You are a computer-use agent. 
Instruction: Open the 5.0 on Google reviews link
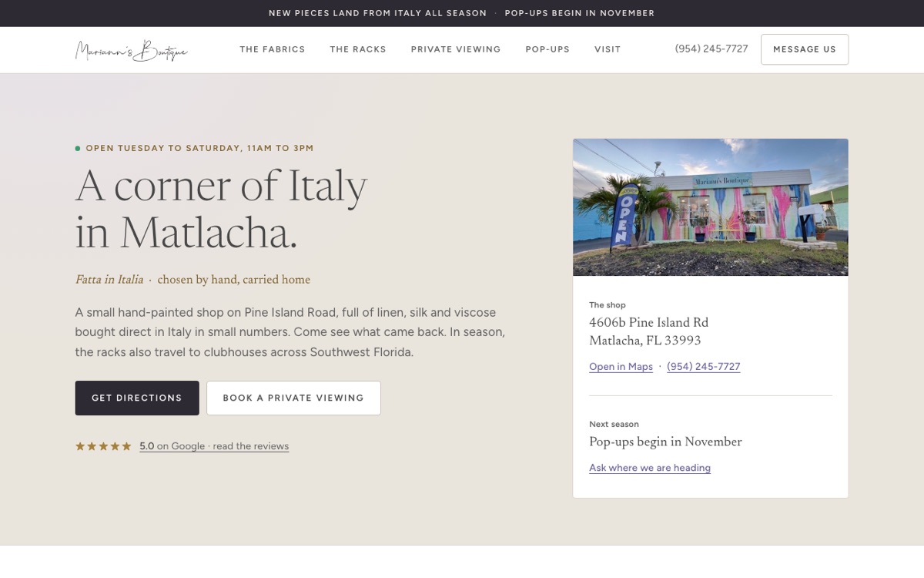214,446
